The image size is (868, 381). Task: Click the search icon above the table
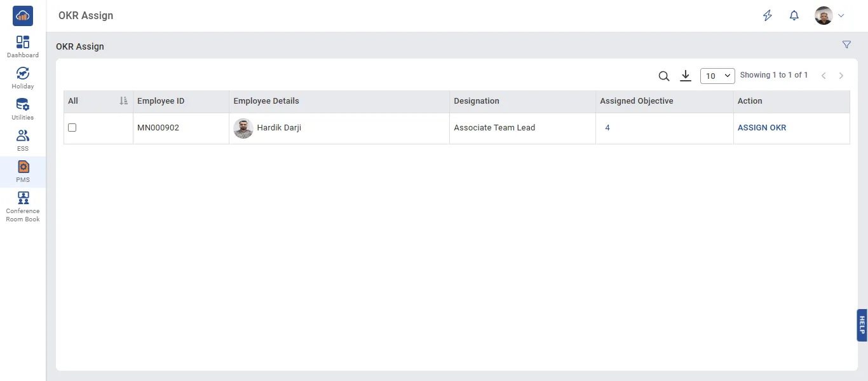(x=663, y=76)
